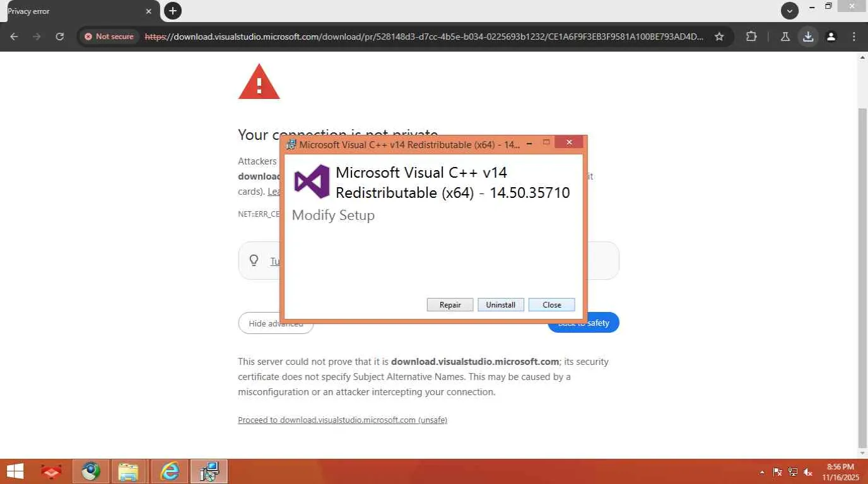Click the Back to safety button

click(x=584, y=323)
